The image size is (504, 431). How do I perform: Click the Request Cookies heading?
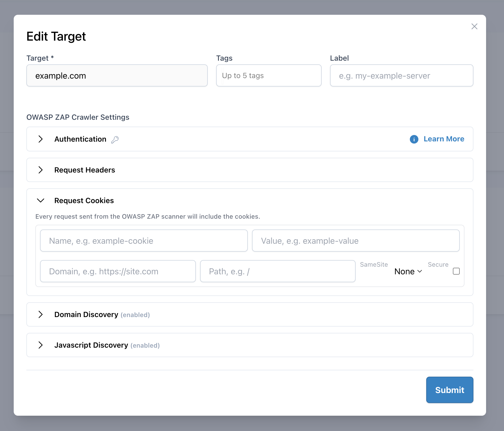tap(84, 200)
